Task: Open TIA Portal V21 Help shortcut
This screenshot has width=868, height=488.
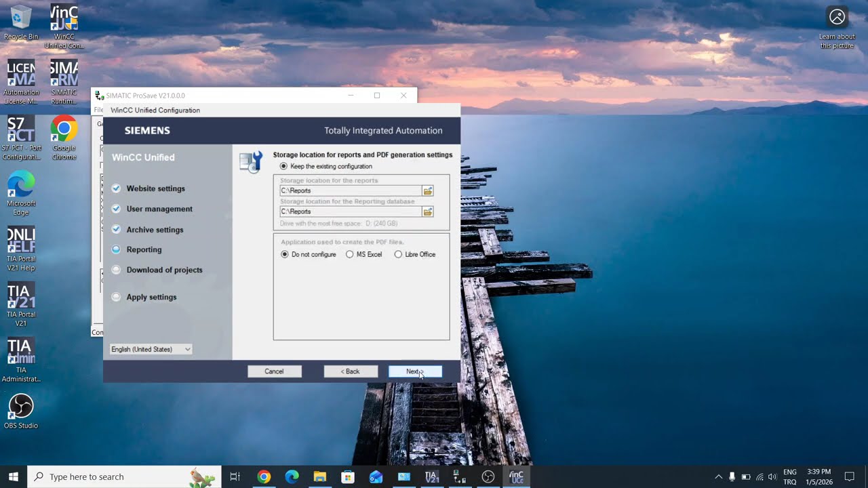Action: tap(21, 249)
